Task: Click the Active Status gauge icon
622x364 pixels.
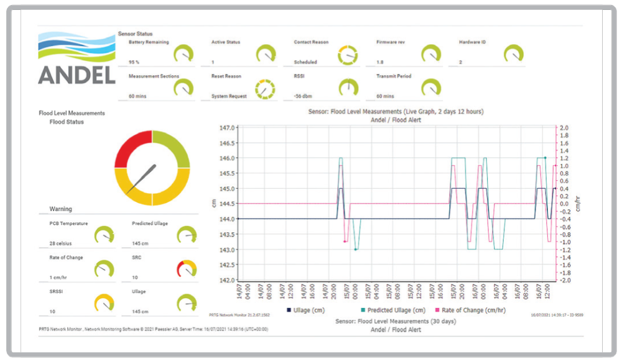Action: 266,54
